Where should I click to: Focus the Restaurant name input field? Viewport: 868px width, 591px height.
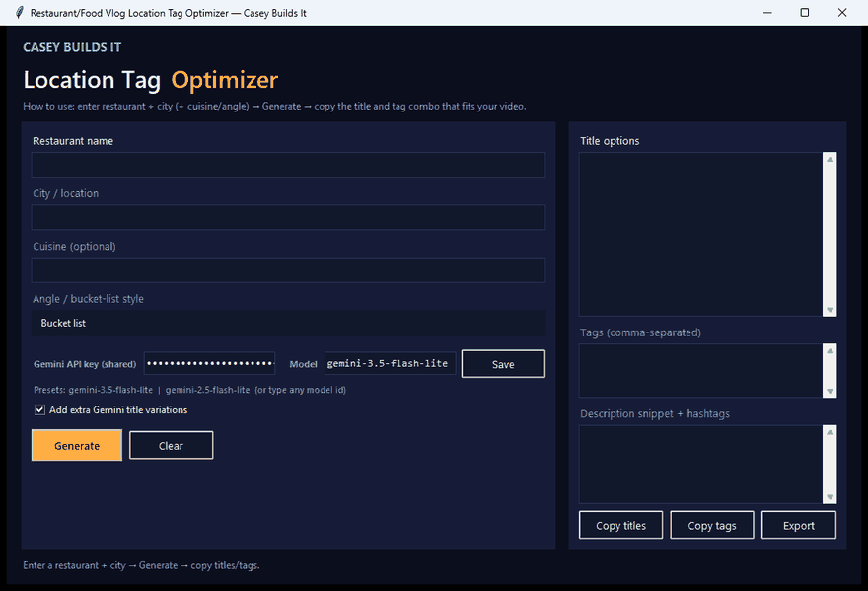pyautogui.click(x=288, y=165)
